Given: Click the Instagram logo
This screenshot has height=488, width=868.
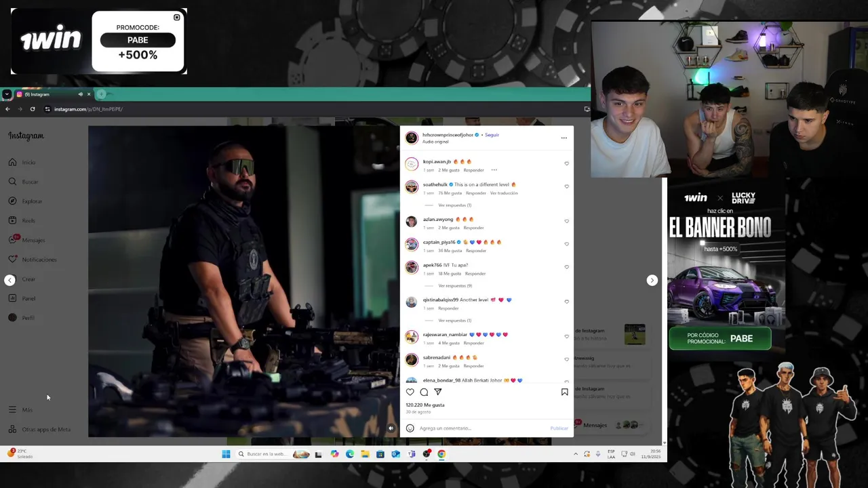Looking at the screenshot, I should pos(26,136).
